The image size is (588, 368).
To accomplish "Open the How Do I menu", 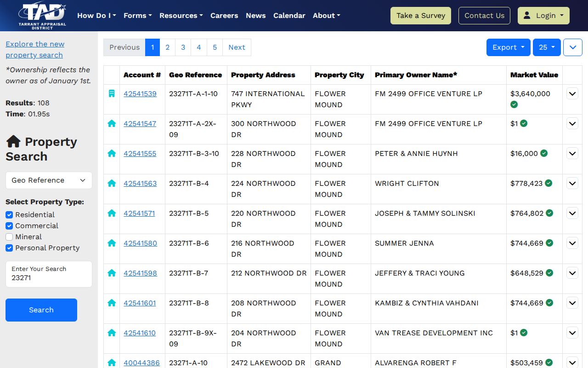I will tap(96, 16).
